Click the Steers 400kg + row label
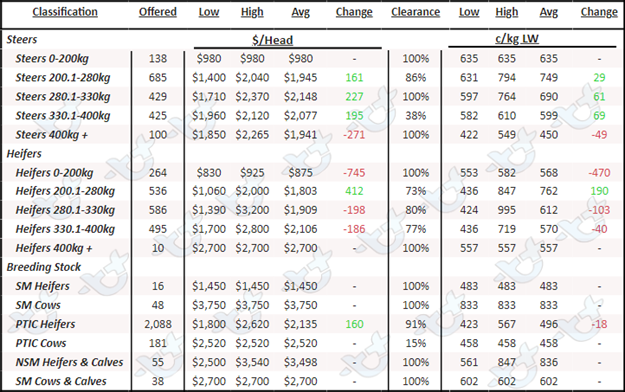The width and height of the screenshot is (625, 392). [51, 135]
